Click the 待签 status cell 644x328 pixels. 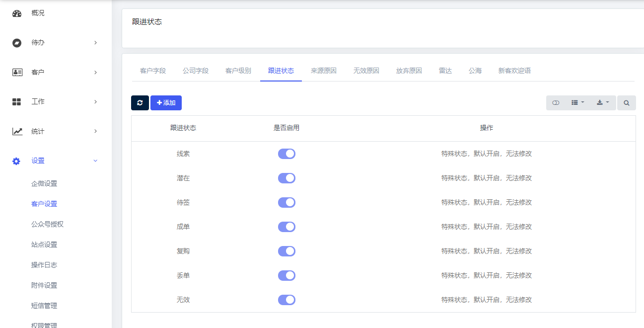(x=183, y=202)
